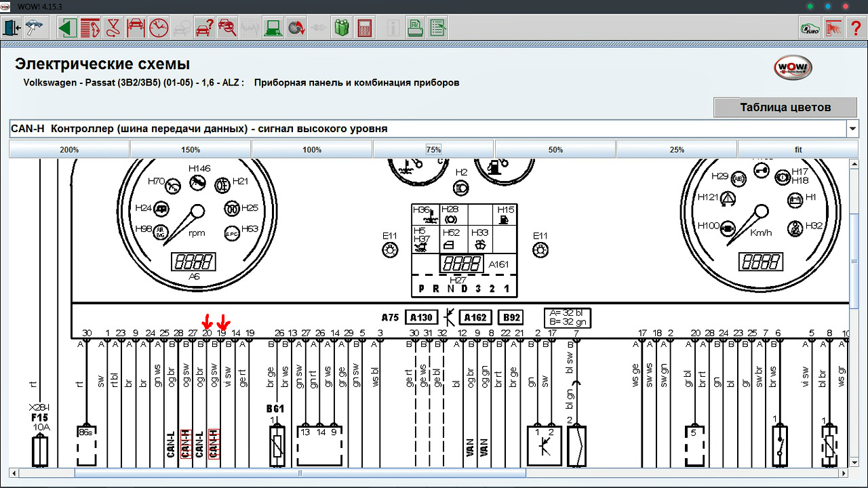Set zoom to 50%

[555, 150]
